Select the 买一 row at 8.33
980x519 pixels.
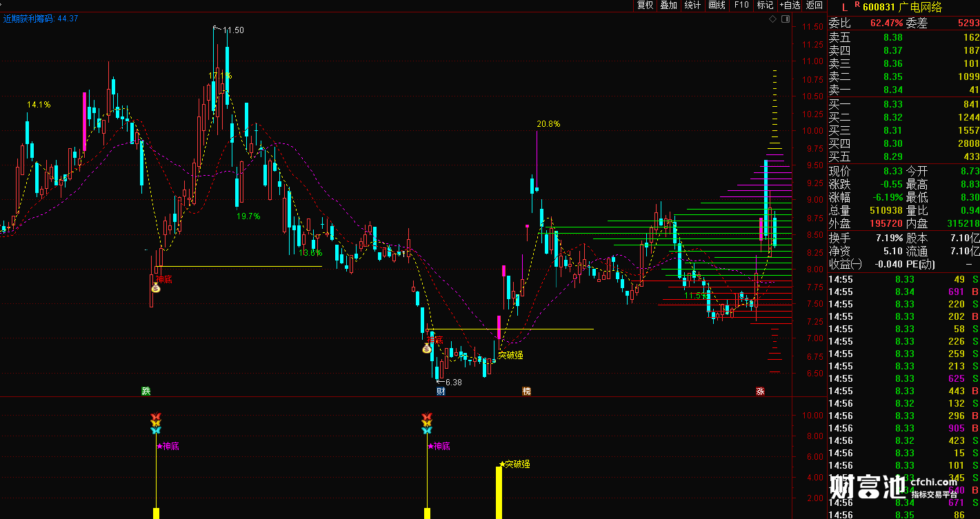click(903, 104)
